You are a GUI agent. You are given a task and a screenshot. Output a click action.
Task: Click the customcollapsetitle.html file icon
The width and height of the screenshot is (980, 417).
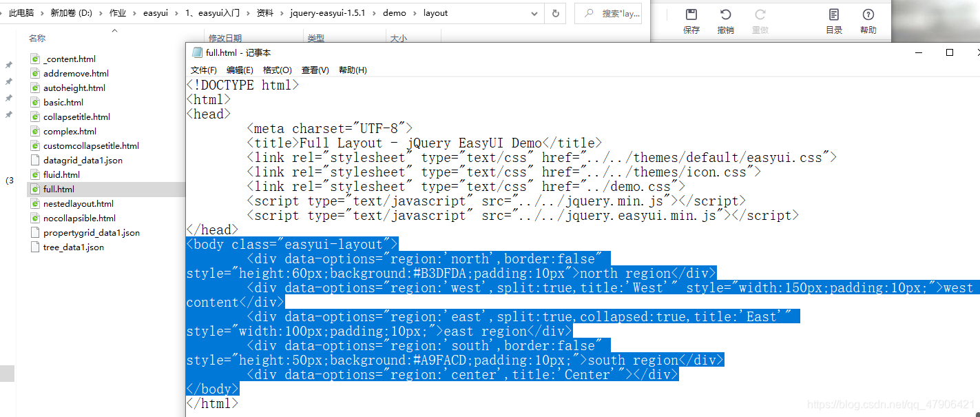coord(35,145)
